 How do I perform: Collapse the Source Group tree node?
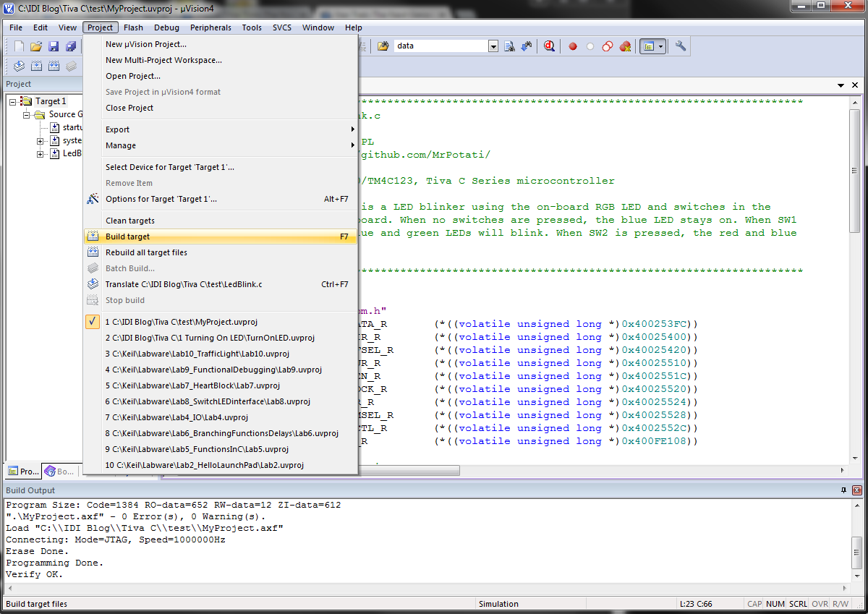point(26,114)
